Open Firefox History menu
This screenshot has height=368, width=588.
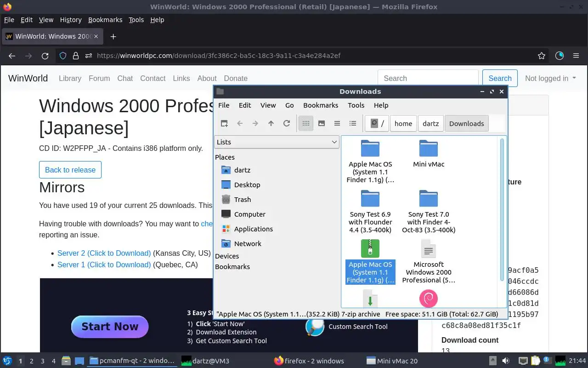pyautogui.click(x=71, y=20)
